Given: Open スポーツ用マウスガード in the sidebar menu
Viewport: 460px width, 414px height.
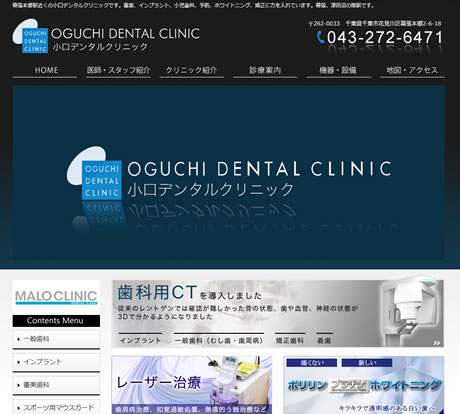Looking at the screenshot, I should click(56, 407).
